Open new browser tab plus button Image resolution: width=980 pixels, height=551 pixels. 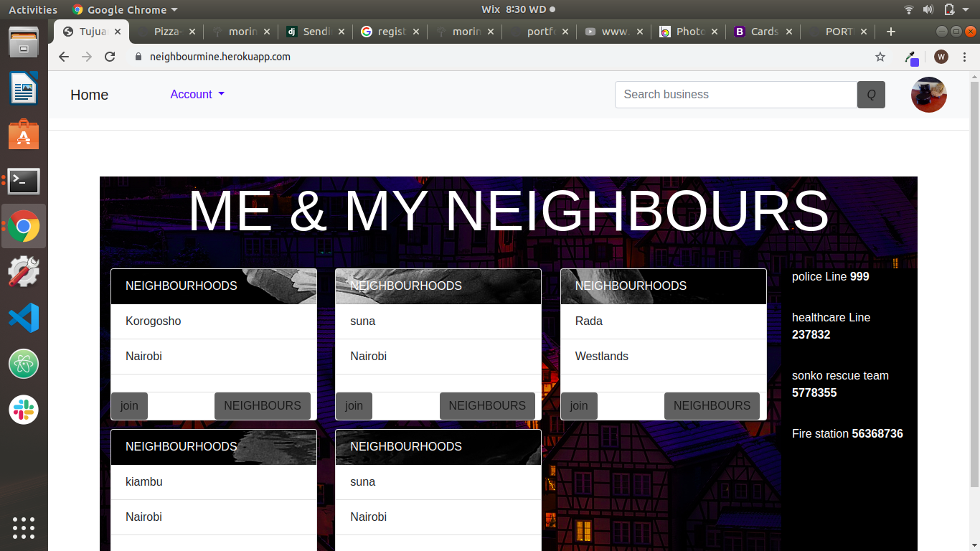[x=891, y=32]
